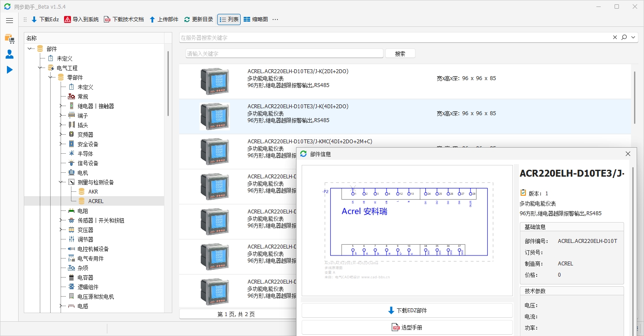Click 导入到系统 toolbar button

coord(81,19)
